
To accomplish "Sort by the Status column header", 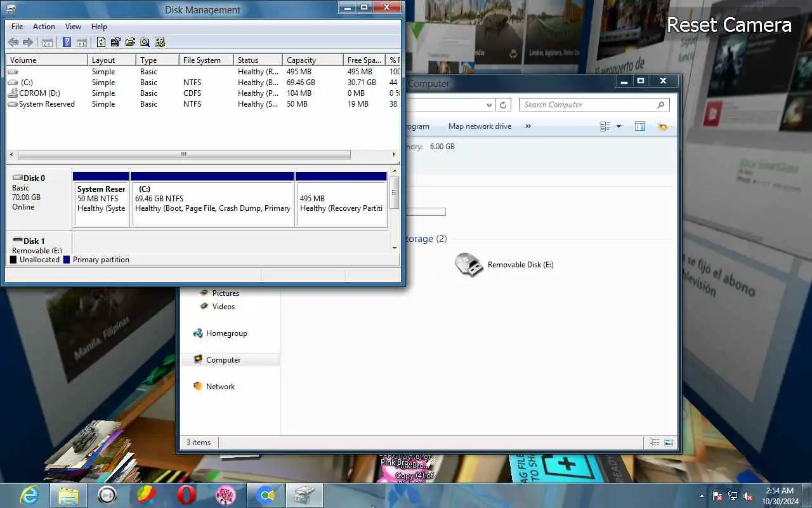I will [258, 60].
